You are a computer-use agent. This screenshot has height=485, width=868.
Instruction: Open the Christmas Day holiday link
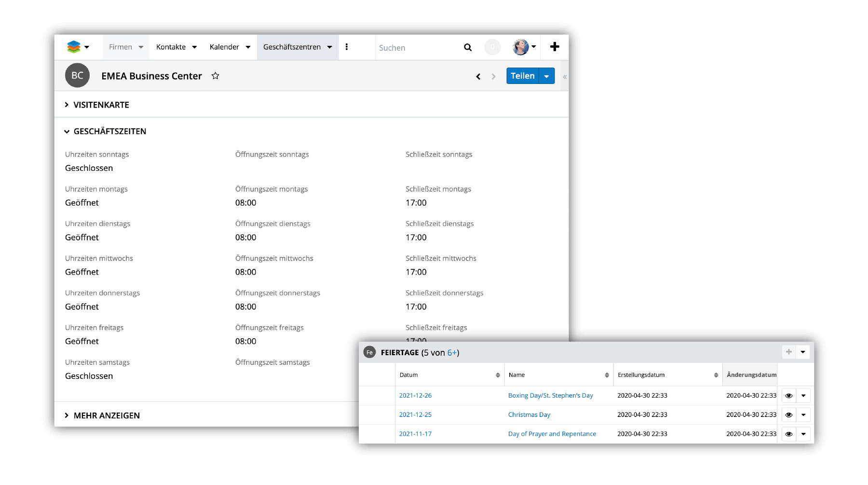click(x=529, y=415)
